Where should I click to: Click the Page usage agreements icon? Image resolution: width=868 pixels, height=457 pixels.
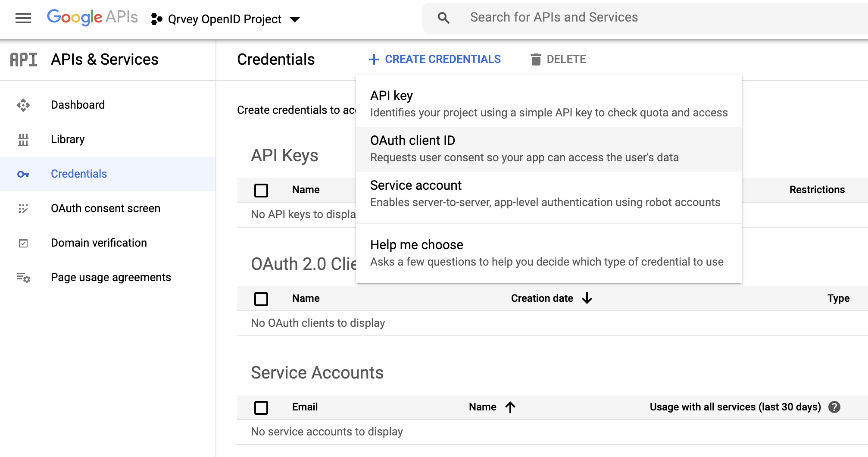(23, 278)
